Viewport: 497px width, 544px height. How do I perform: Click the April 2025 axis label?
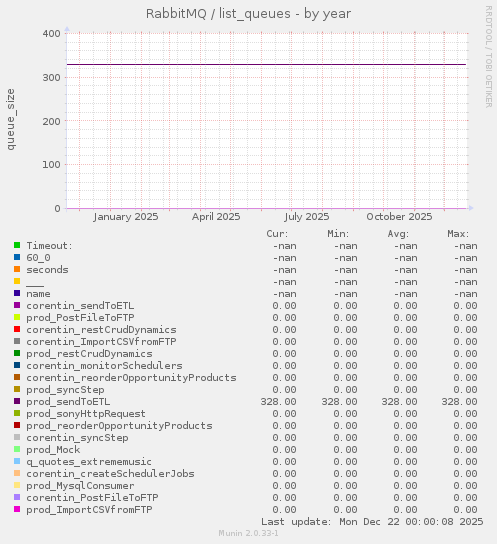coord(216,217)
